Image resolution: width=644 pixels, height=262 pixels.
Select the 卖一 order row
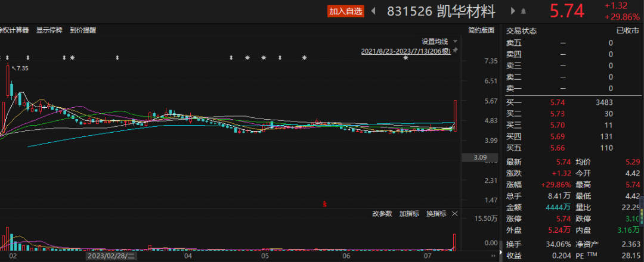coord(572,88)
